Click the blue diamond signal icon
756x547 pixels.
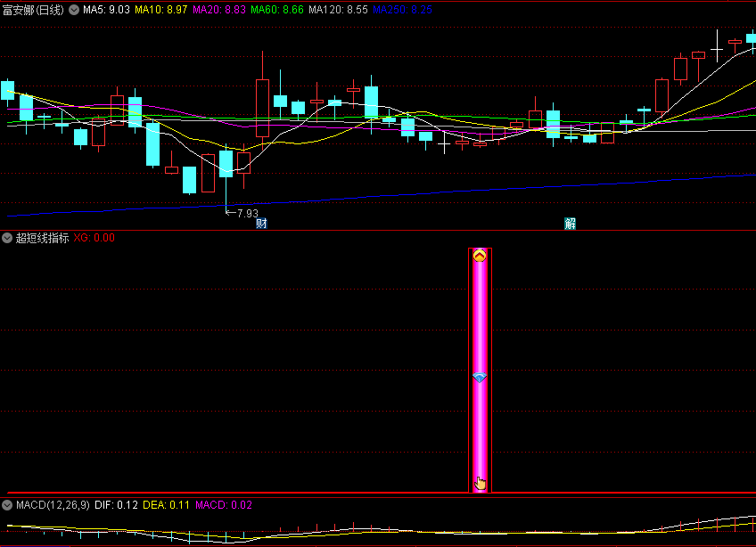(480, 378)
